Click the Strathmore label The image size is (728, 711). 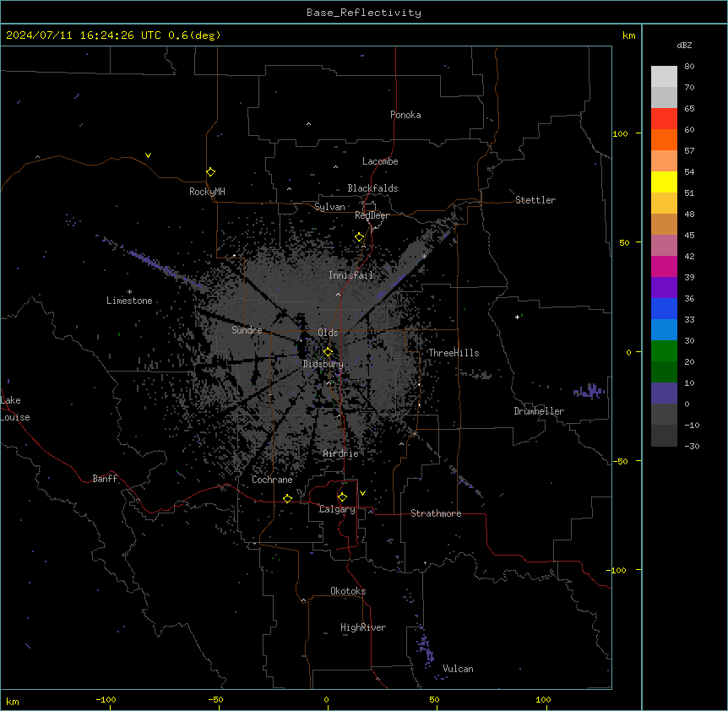[x=436, y=513]
